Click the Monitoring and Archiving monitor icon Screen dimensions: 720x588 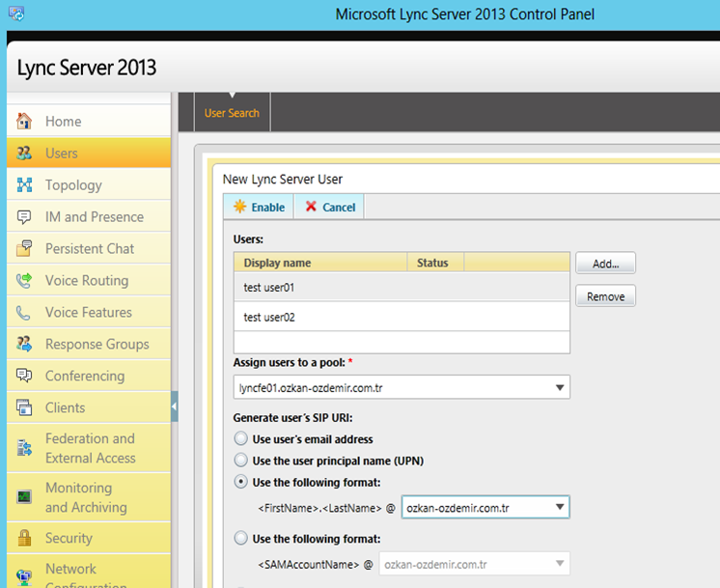(24, 497)
